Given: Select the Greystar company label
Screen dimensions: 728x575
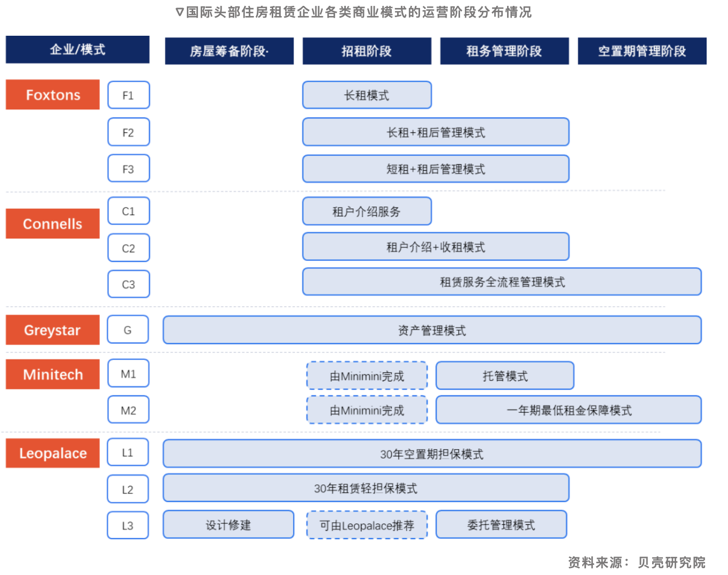Looking at the screenshot, I should click(52, 330).
